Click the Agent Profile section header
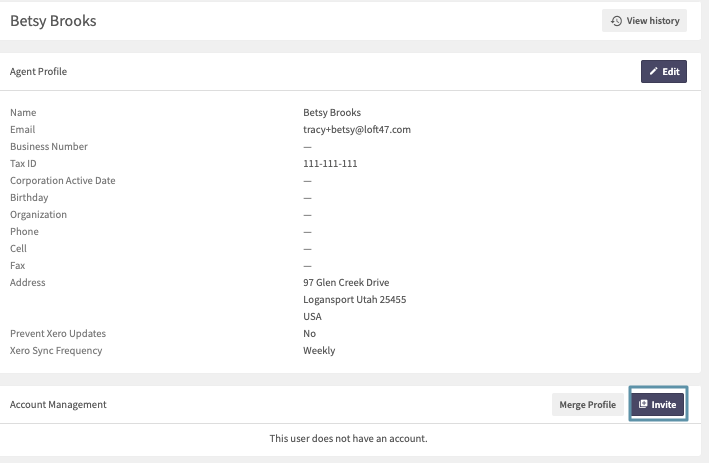 coord(38,71)
